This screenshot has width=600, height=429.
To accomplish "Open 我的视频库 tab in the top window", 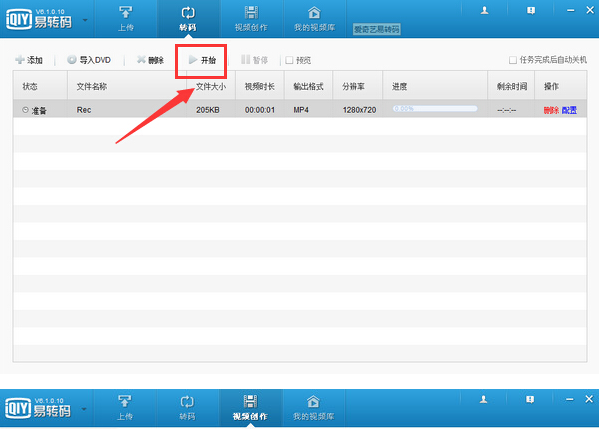I will (x=314, y=18).
